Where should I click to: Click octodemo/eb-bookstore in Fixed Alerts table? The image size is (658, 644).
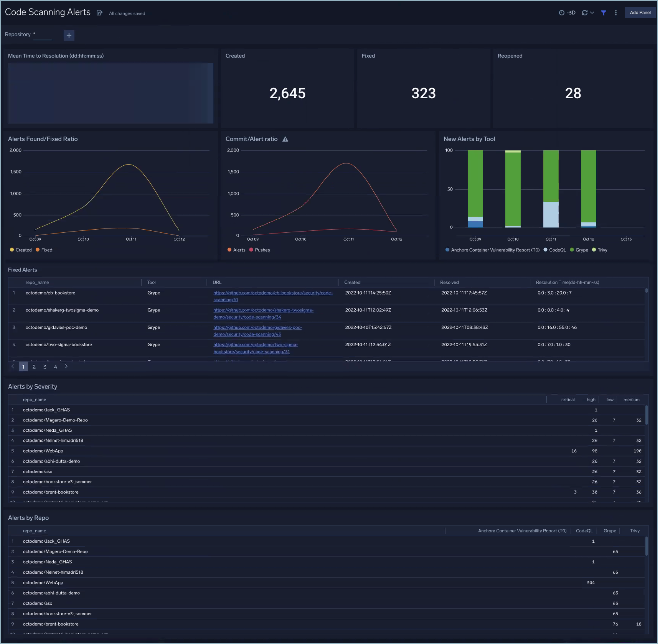coord(50,293)
